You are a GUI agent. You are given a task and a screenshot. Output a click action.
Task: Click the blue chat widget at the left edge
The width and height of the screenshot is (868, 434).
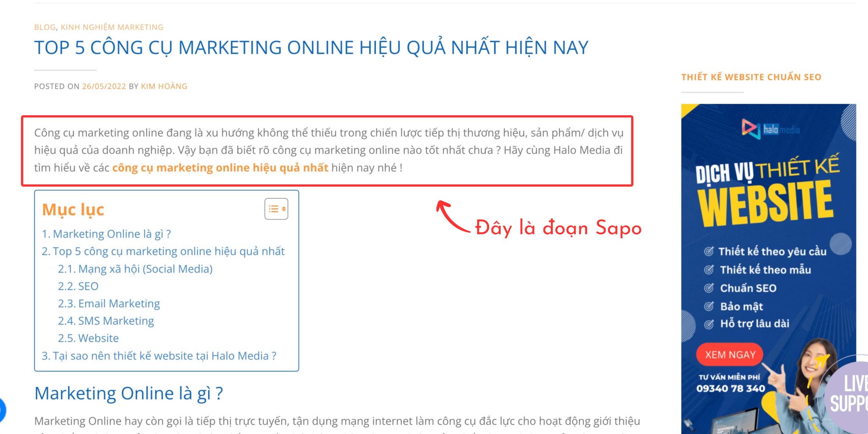2,410
